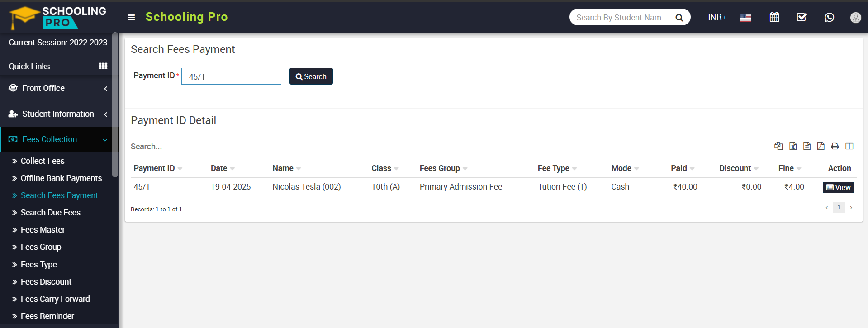Collapse Fees Collection menu chevron
The width and height of the screenshot is (868, 328).
point(105,140)
